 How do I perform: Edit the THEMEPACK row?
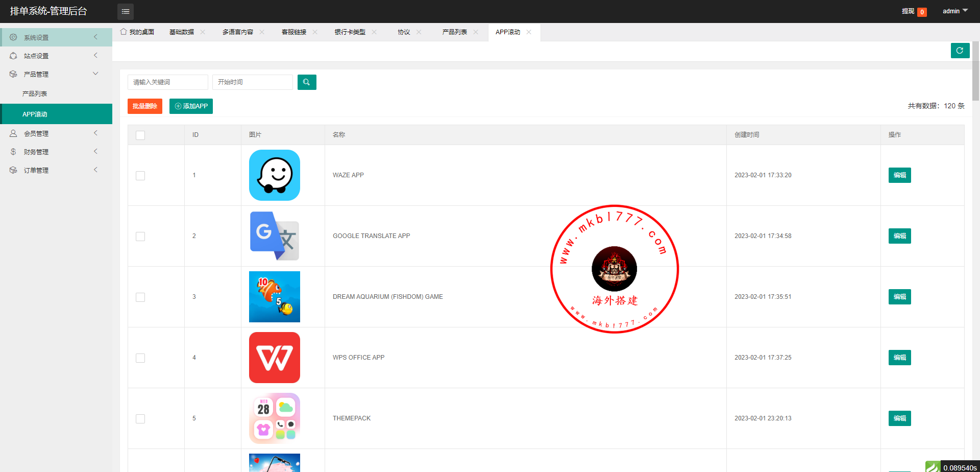[900, 418]
